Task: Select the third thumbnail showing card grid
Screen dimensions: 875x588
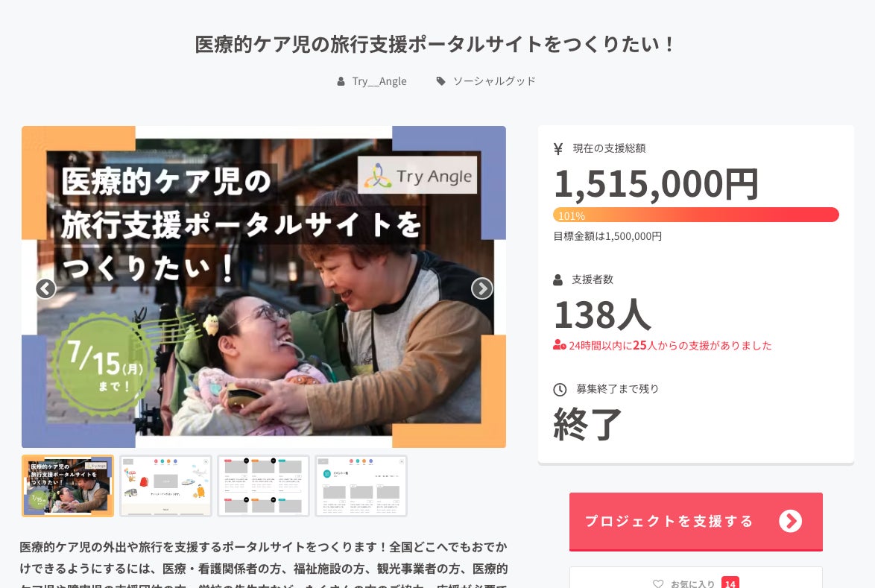Action: (x=263, y=486)
